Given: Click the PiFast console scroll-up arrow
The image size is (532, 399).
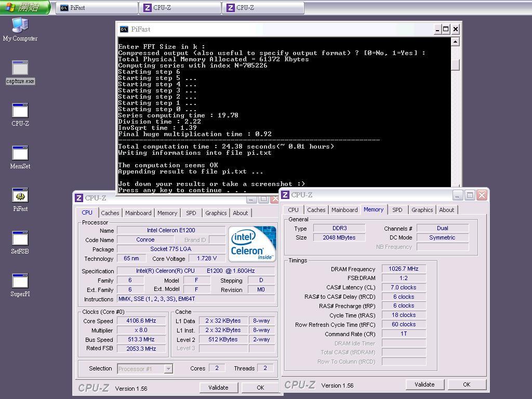Looking at the screenshot, I should (455, 42).
